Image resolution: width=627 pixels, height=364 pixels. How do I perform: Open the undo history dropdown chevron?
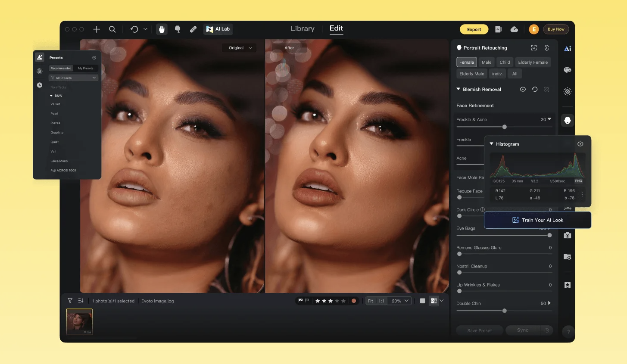[145, 29]
